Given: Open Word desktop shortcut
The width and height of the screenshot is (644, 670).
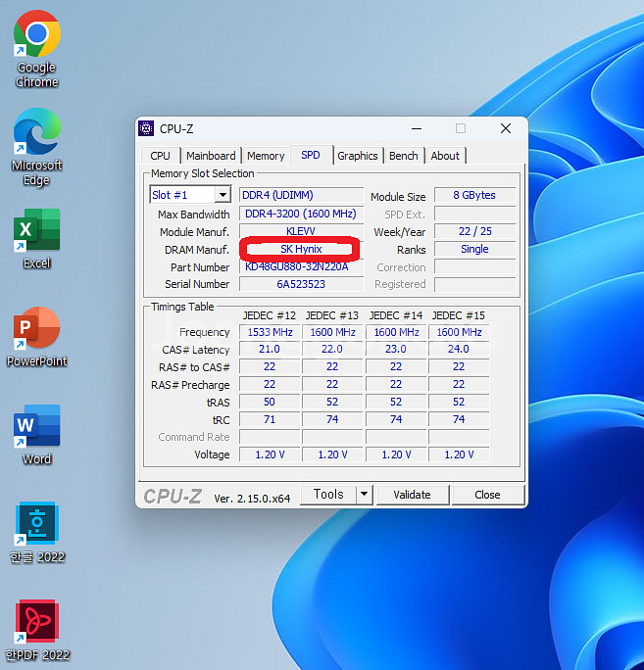Looking at the screenshot, I should coord(37,435).
